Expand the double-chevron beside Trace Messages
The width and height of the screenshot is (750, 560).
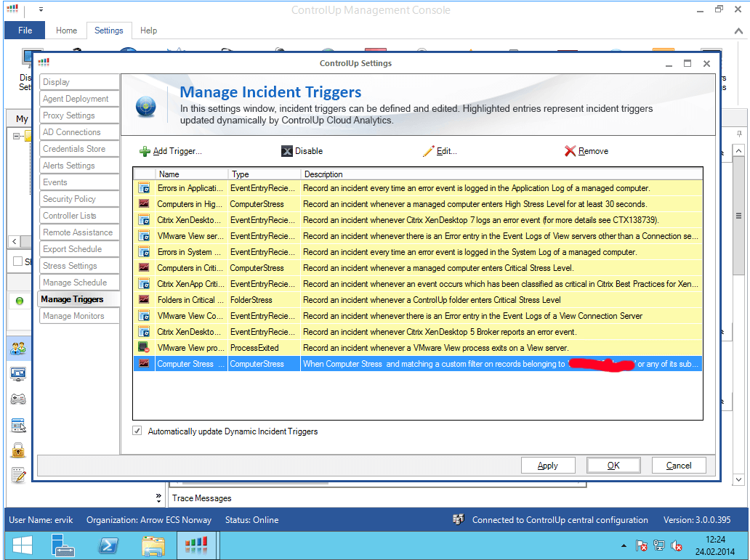pos(159,498)
